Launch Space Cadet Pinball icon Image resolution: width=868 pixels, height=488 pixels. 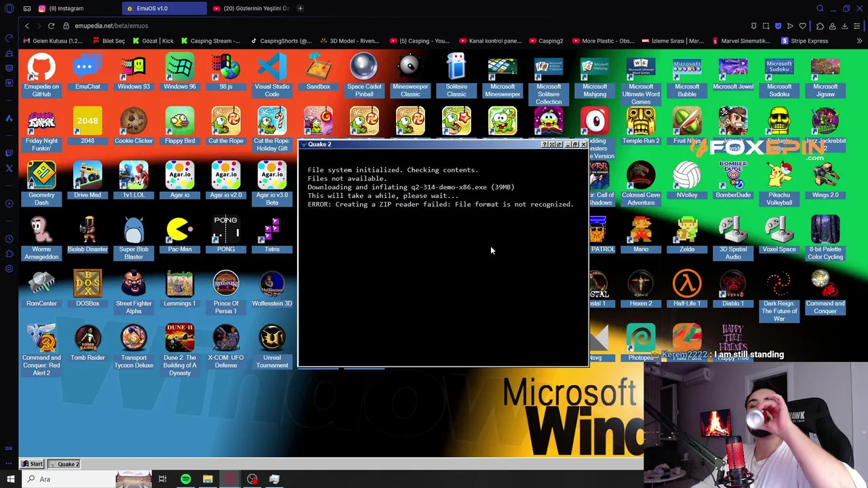(364, 75)
